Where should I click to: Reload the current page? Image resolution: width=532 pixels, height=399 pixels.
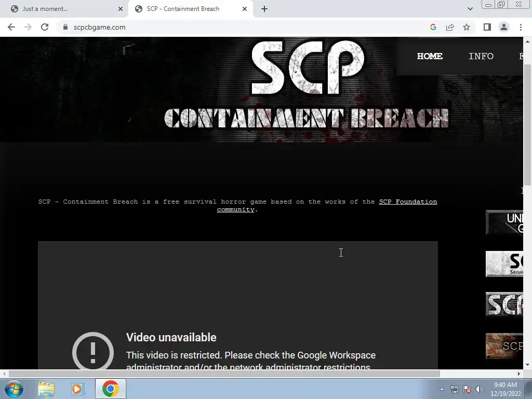(45, 27)
